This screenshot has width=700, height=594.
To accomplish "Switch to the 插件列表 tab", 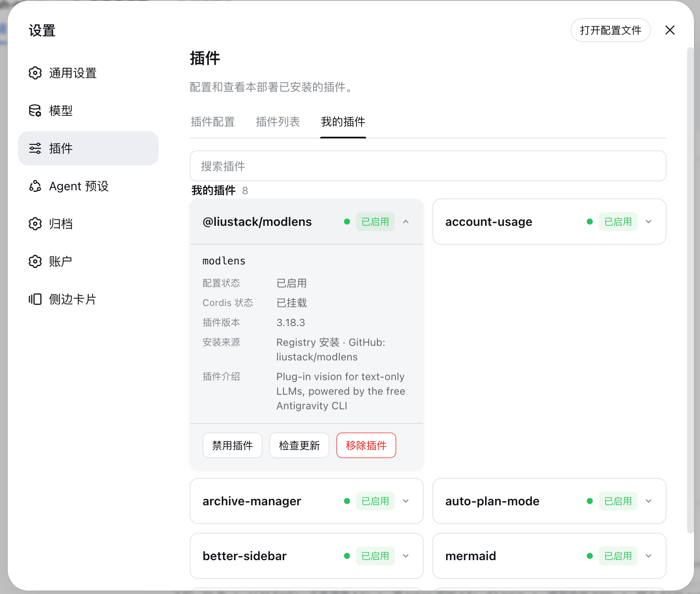I will click(x=278, y=122).
